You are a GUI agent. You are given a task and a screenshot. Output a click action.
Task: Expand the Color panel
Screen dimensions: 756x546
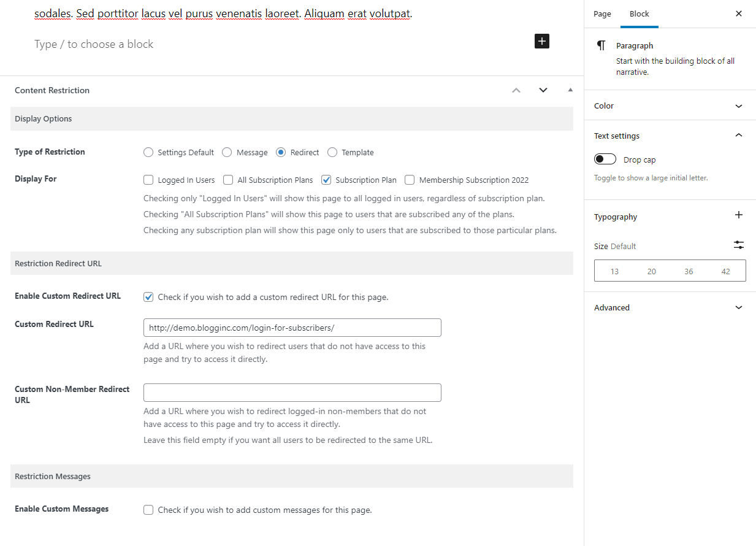670,106
